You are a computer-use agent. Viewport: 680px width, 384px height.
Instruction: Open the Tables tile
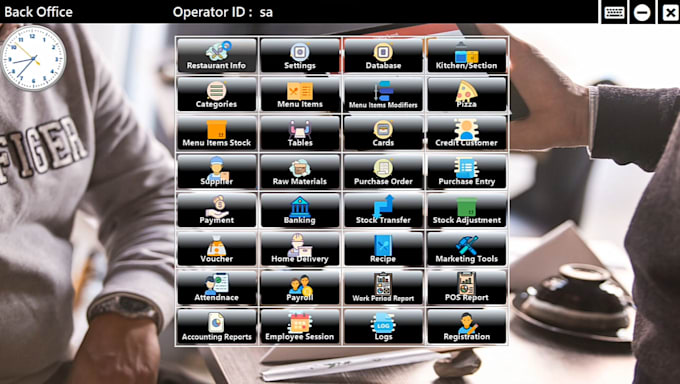click(300, 133)
